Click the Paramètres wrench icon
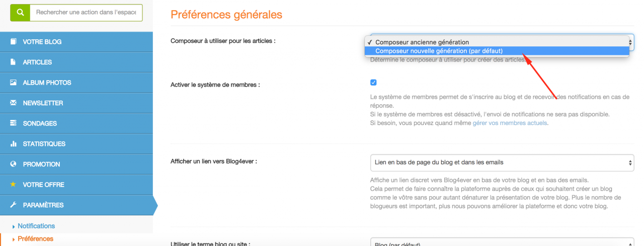Image resolution: width=644 pixels, height=246 pixels. point(13,205)
